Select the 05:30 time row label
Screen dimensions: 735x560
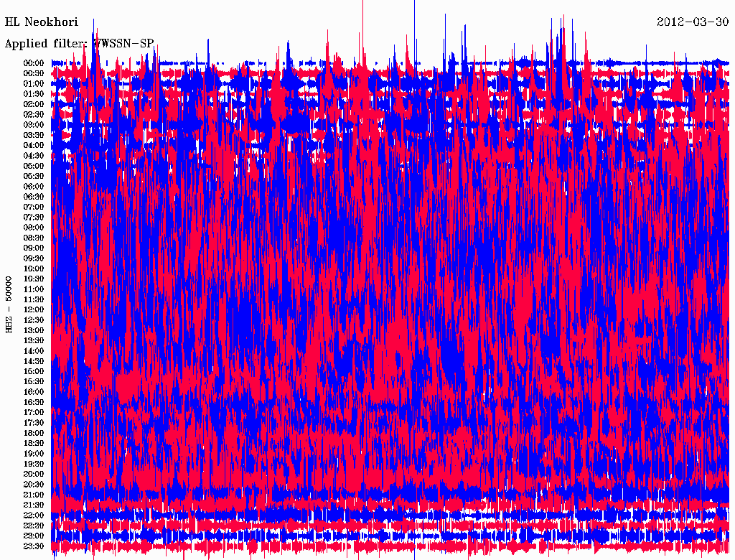click(34, 176)
